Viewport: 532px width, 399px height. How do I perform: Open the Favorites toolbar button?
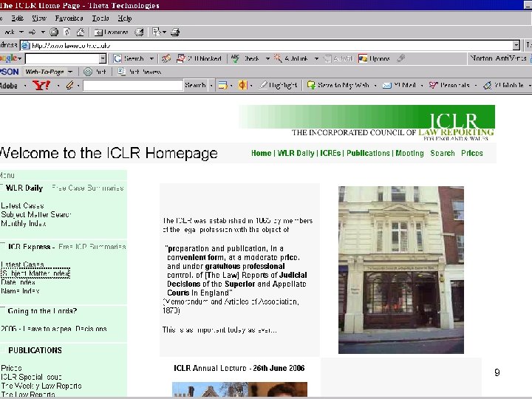tap(112, 33)
